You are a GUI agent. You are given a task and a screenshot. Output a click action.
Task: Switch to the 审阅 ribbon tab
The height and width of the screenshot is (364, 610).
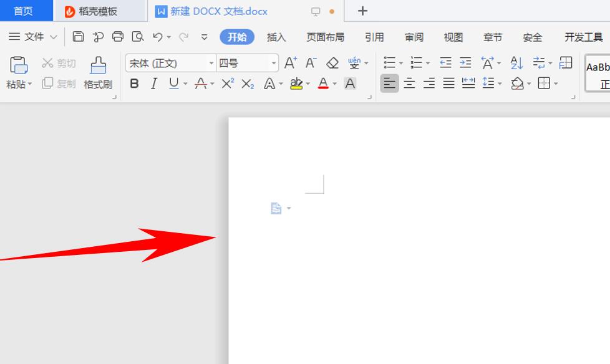414,37
